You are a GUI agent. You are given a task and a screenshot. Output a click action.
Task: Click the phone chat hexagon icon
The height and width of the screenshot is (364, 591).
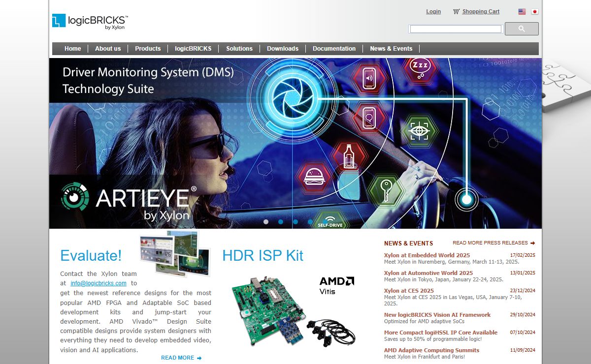(x=370, y=117)
